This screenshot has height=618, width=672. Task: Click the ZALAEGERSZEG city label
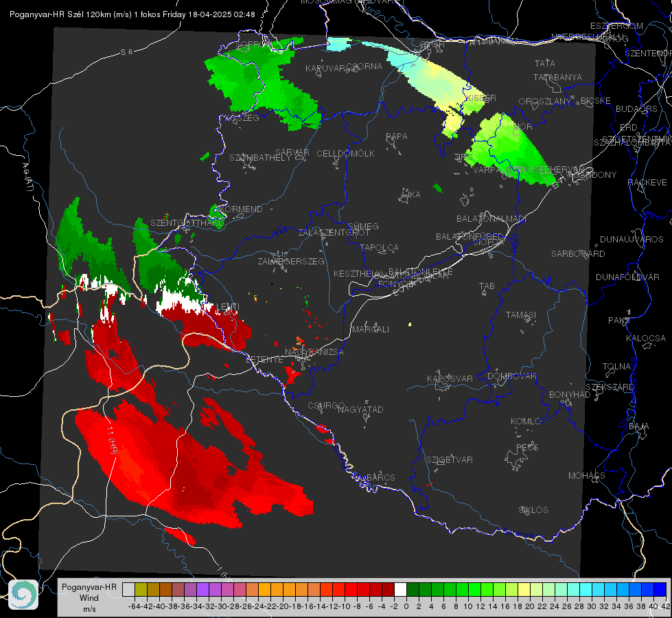point(291,261)
